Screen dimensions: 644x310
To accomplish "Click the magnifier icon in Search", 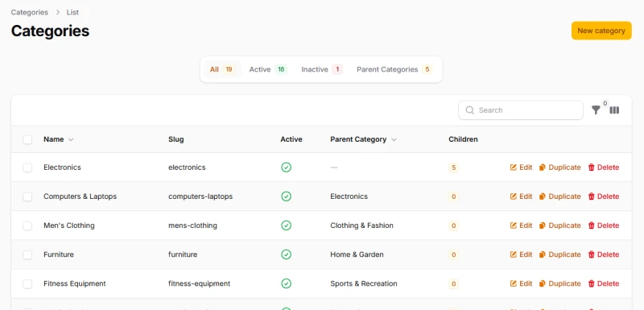I will 470,110.
